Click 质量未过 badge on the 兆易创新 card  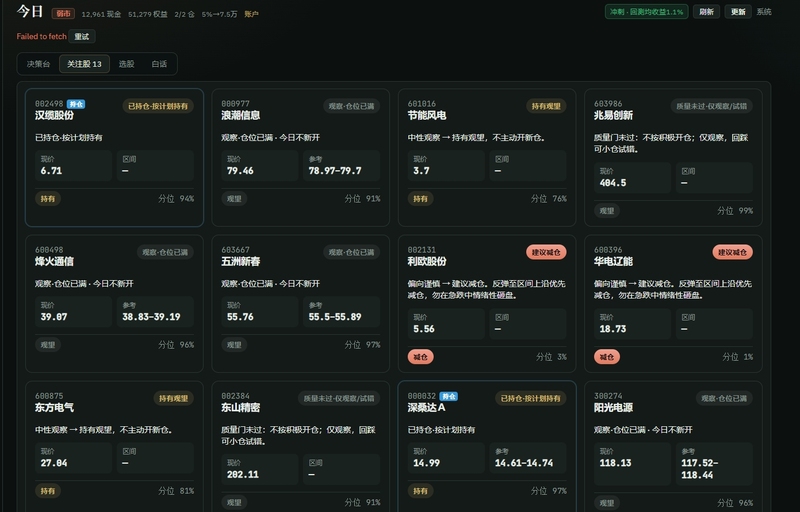(711, 106)
